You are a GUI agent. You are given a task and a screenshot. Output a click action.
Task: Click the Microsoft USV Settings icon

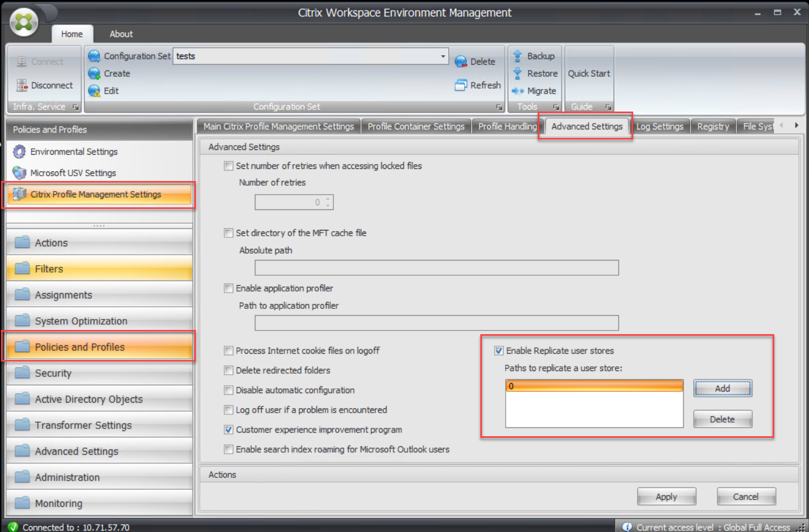click(19, 173)
